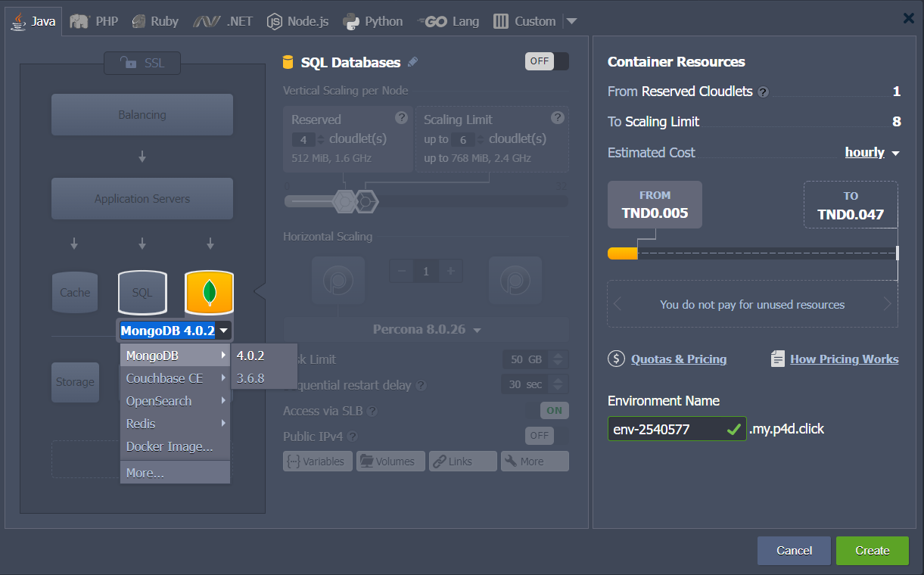Click the Reserved cloudlets help icon
This screenshot has height=575, width=924.
(x=402, y=117)
